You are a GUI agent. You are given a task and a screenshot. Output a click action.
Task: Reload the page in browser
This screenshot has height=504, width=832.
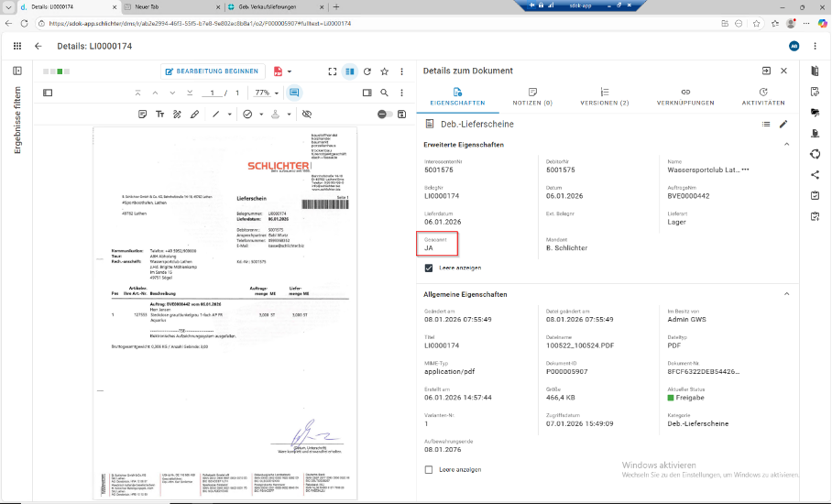tap(24, 23)
